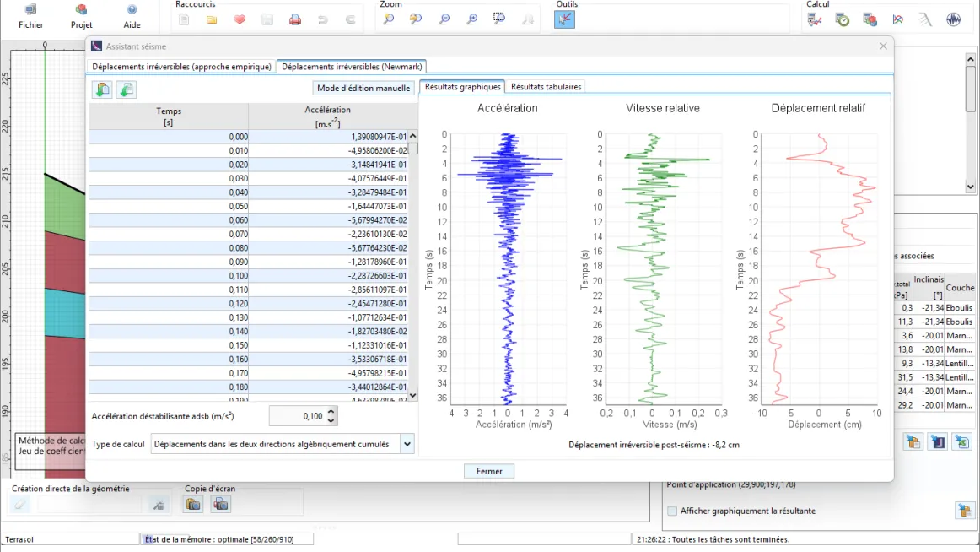Screen dimensions: 980x552
Task: Switch to Résultats tabulaires tab
Action: 546,87
